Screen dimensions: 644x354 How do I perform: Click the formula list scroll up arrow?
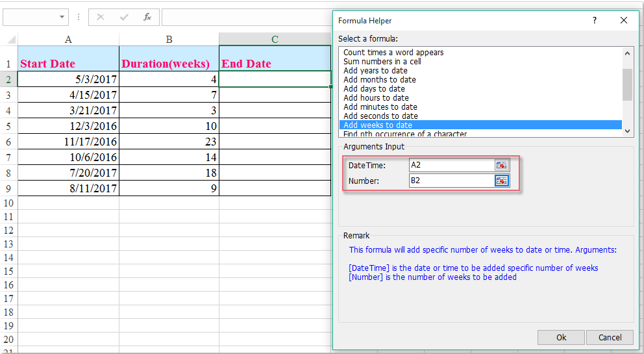(627, 53)
